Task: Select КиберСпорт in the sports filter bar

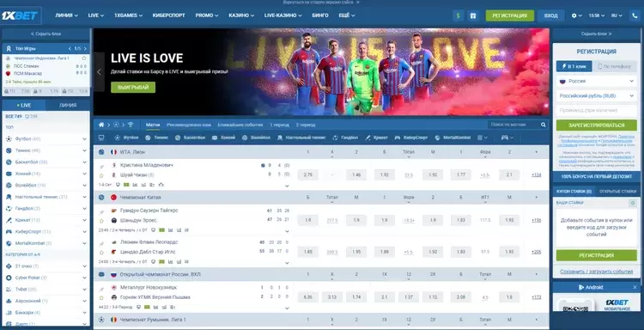Action: (x=411, y=137)
